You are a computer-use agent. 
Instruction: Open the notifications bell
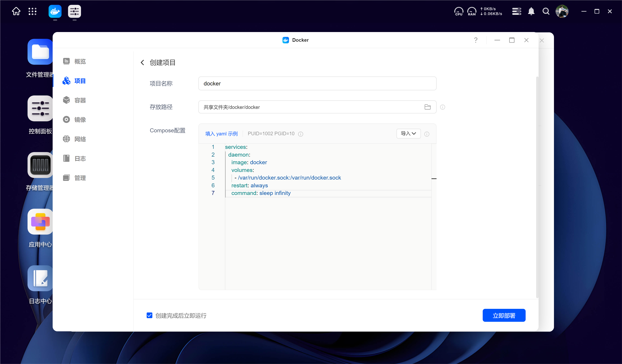531,11
